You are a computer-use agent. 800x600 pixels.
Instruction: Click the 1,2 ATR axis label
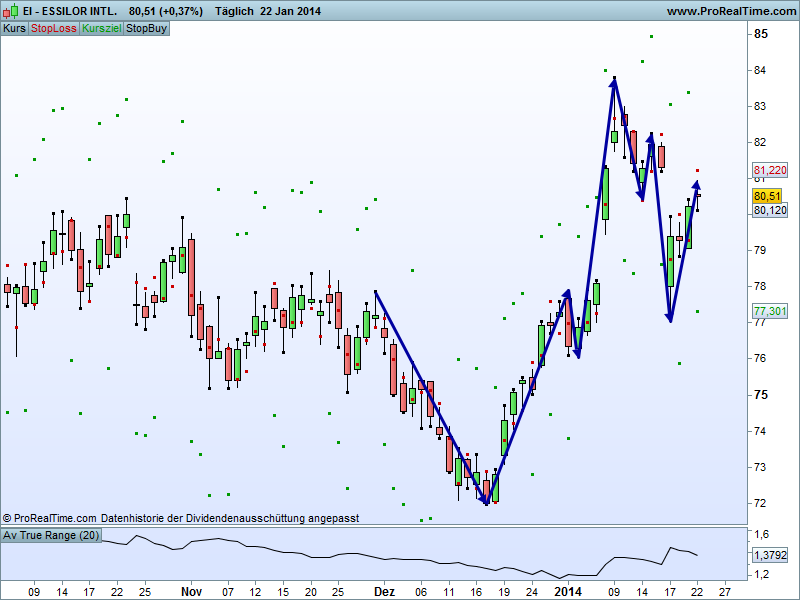761,574
